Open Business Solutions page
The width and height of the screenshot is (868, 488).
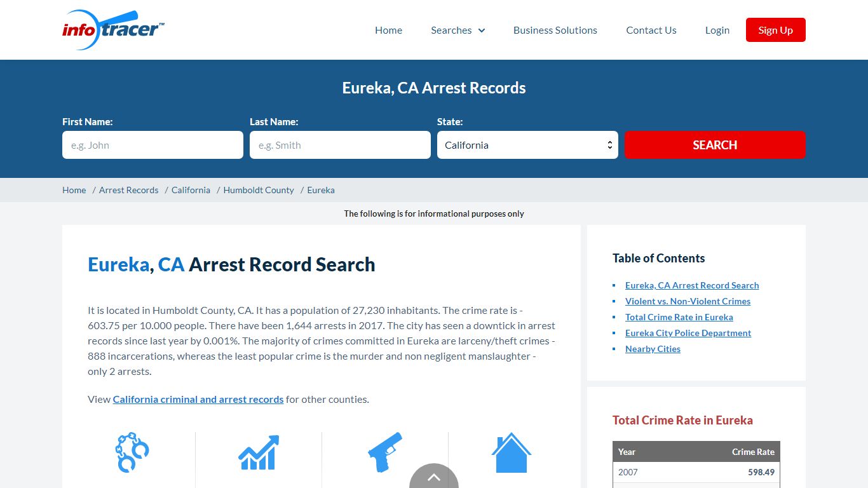pyautogui.click(x=555, y=30)
